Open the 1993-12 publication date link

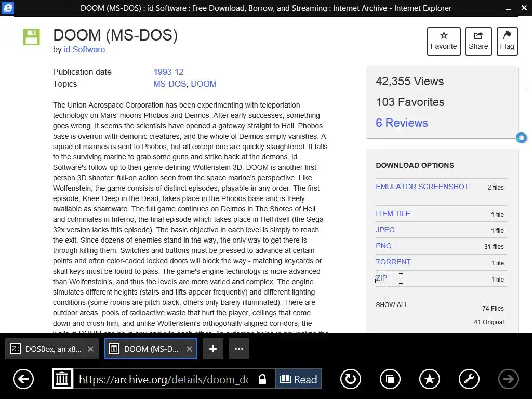[x=168, y=72]
